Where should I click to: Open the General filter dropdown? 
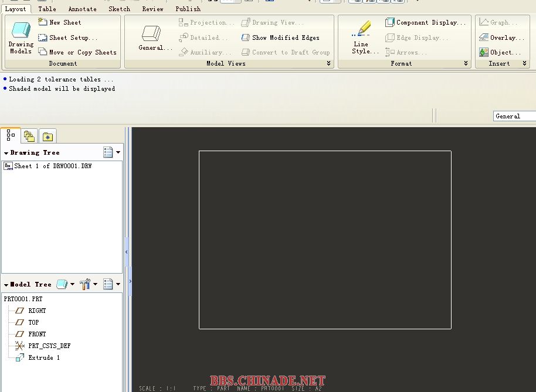pyautogui.click(x=514, y=116)
